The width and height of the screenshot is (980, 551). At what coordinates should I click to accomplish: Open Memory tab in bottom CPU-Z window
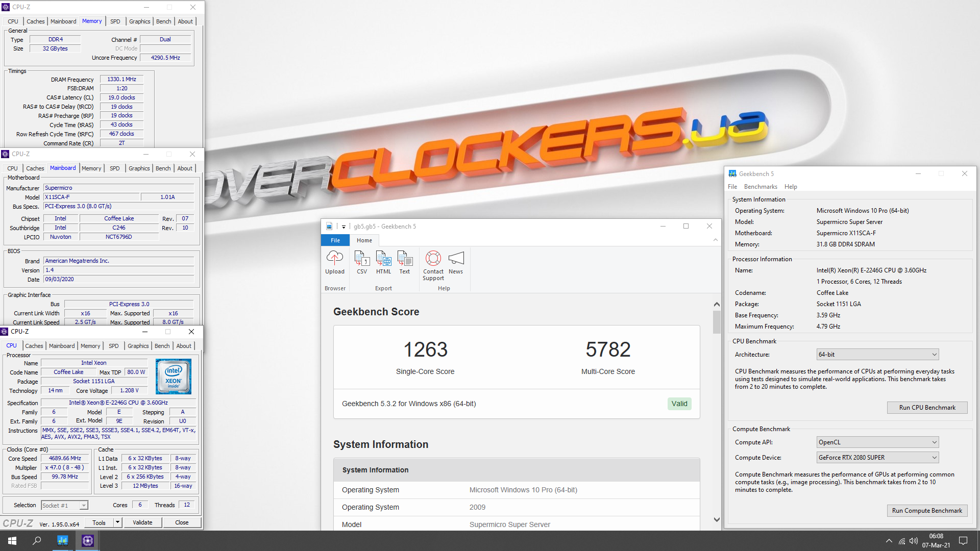coord(90,346)
